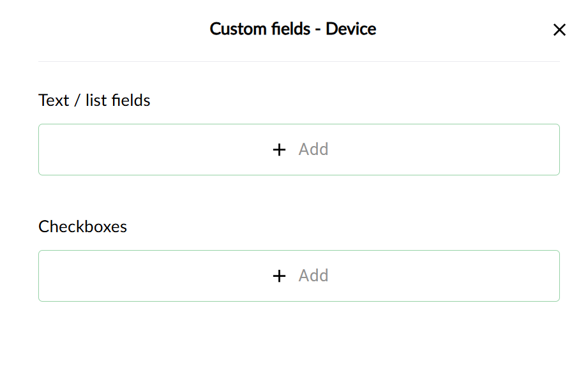Click the Checkboxes section heading
The width and height of the screenshot is (588, 391).
83,226
